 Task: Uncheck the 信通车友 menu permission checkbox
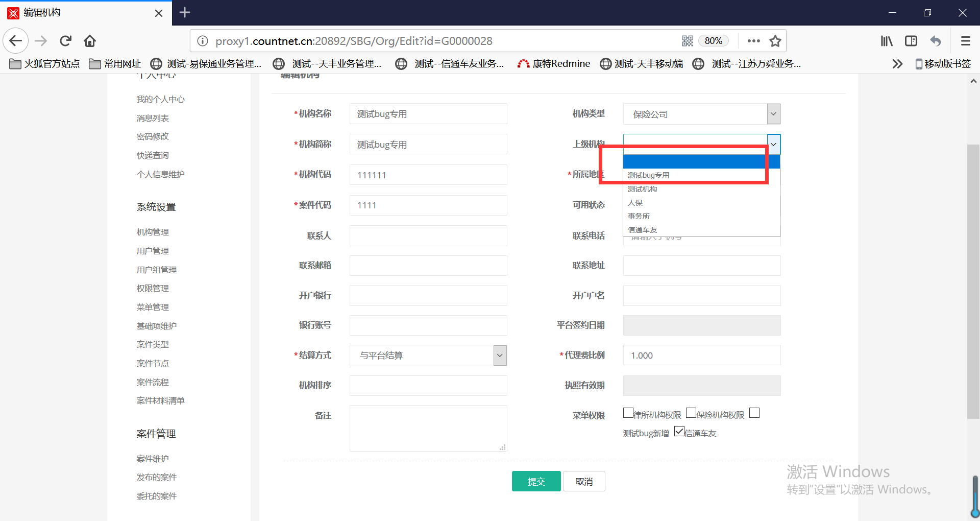(679, 432)
